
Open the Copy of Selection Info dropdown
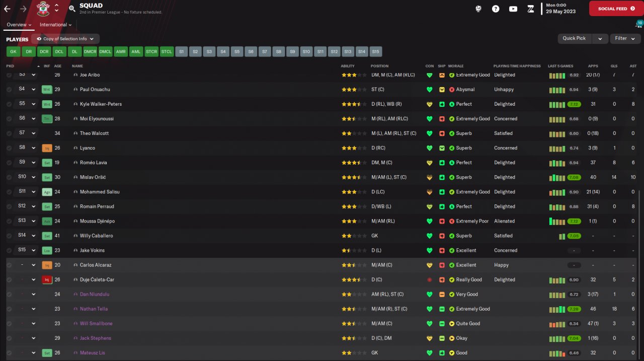[65, 39]
